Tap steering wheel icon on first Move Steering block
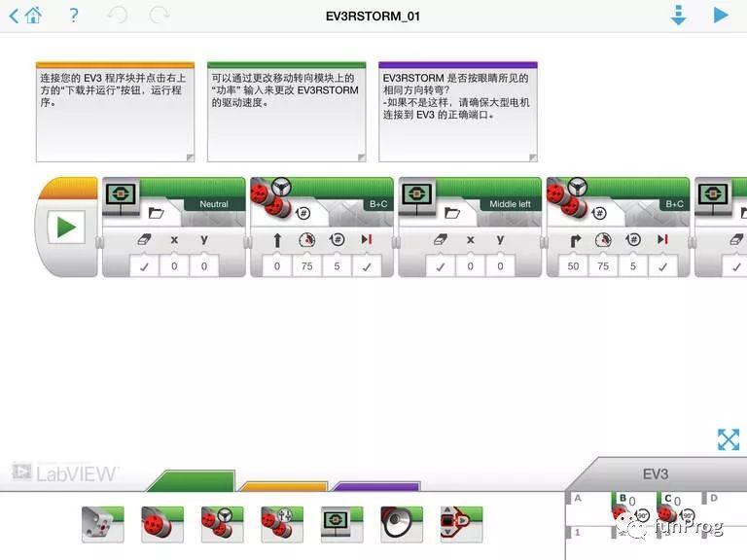The width and height of the screenshot is (747, 560). tap(281, 187)
